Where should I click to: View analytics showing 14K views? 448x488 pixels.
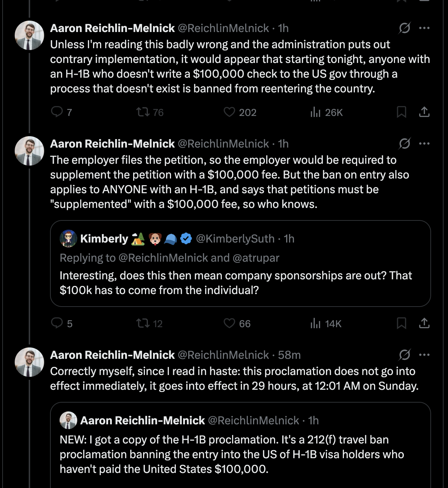click(316, 323)
